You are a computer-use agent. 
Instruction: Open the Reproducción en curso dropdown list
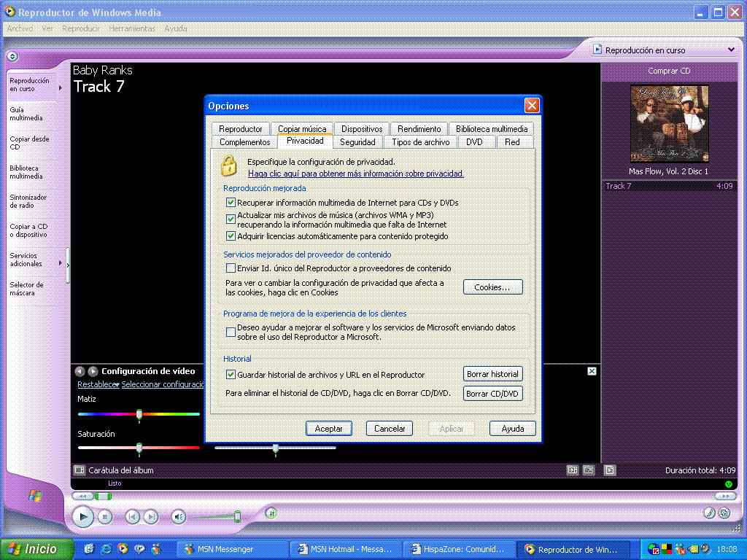coord(731,50)
